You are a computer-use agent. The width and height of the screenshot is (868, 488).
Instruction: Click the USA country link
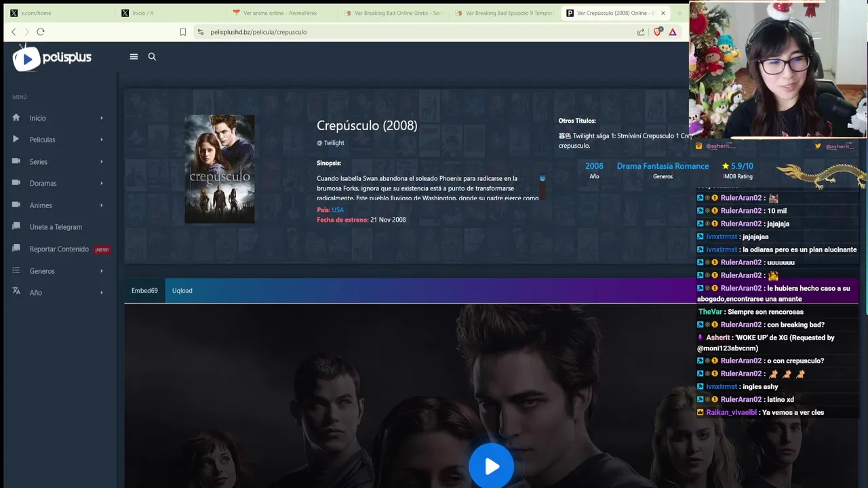(338, 210)
